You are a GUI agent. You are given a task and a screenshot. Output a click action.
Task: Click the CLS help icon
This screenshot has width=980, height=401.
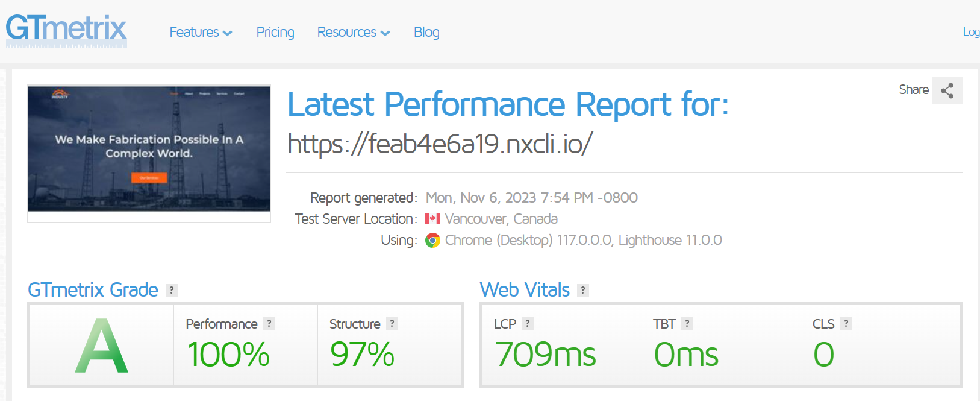pyautogui.click(x=846, y=324)
